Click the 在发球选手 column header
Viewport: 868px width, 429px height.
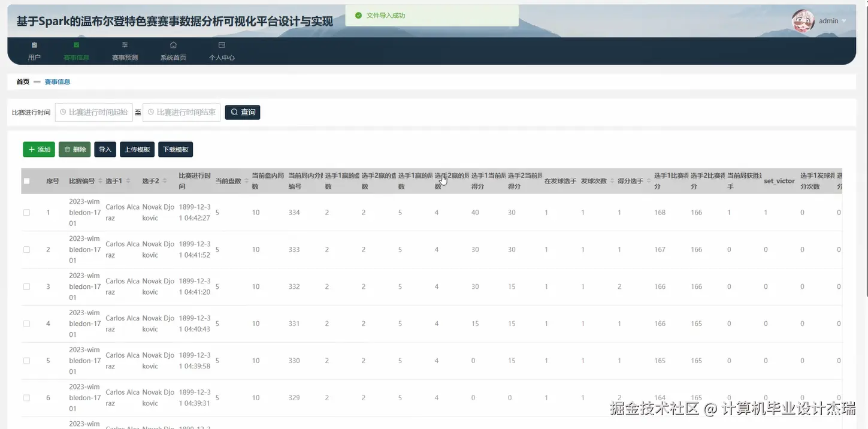(560, 181)
